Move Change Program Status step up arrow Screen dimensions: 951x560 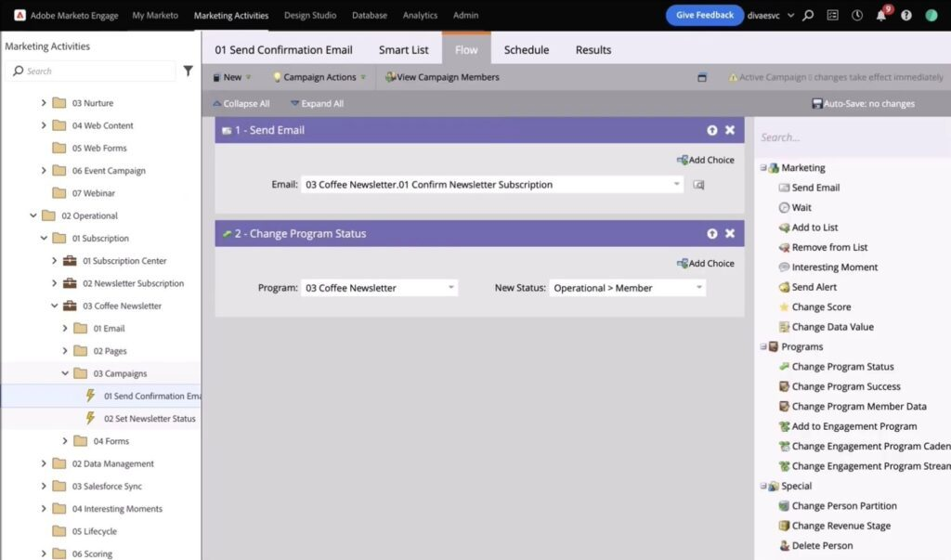(712, 234)
